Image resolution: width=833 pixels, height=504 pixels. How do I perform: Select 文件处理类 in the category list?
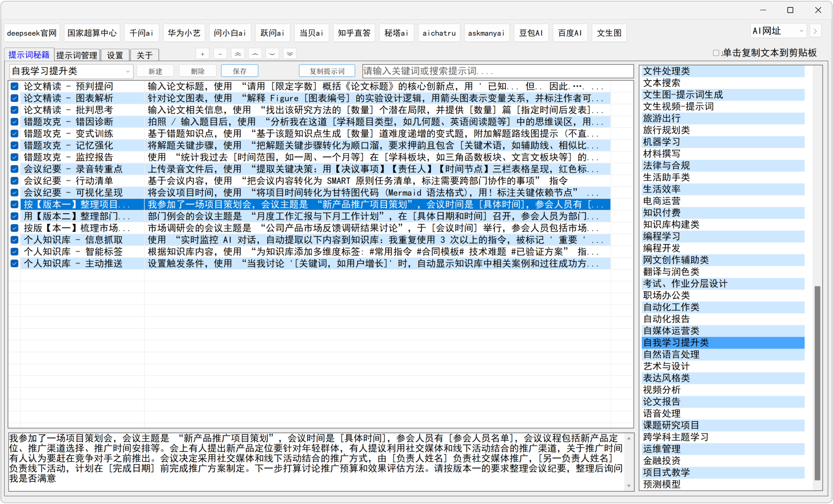(x=723, y=71)
